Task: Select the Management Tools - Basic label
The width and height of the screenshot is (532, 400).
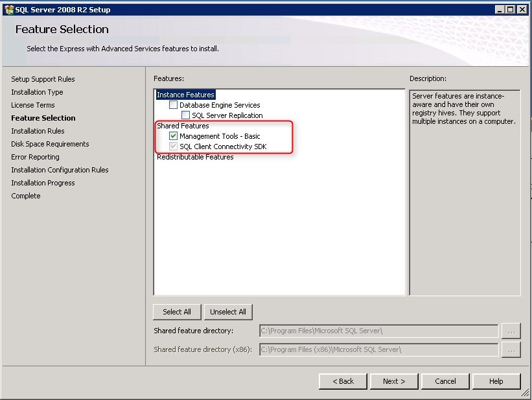Action: [220, 136]
